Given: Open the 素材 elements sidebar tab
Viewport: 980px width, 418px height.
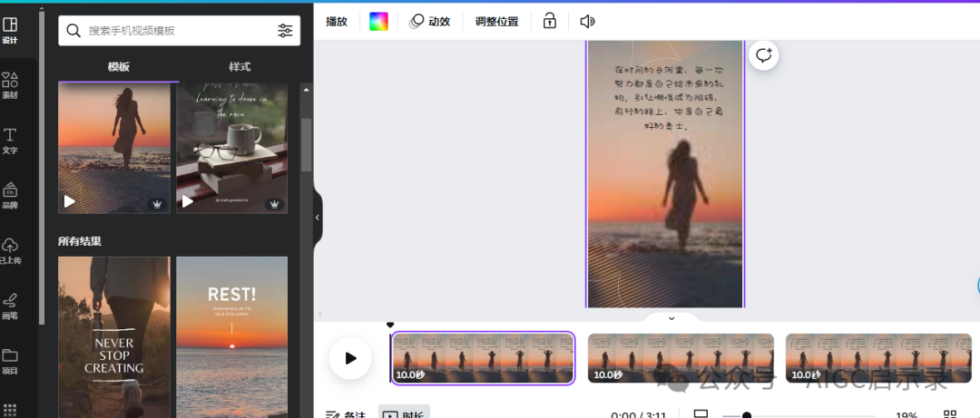Looking at the screenshot, I should coord(10,85).
